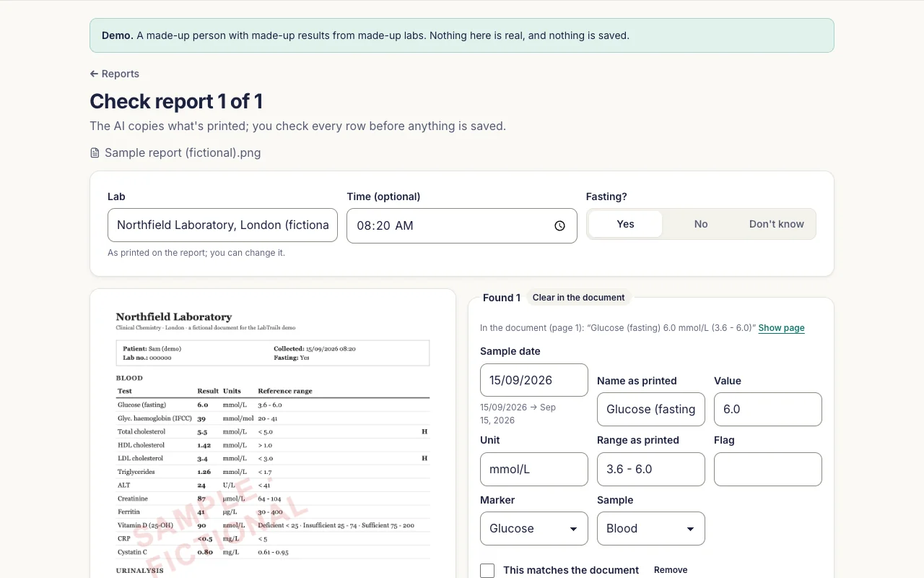Tick 'This matches the document' checkbox
The image size is (924, 578).
click(x=487, y=571)
